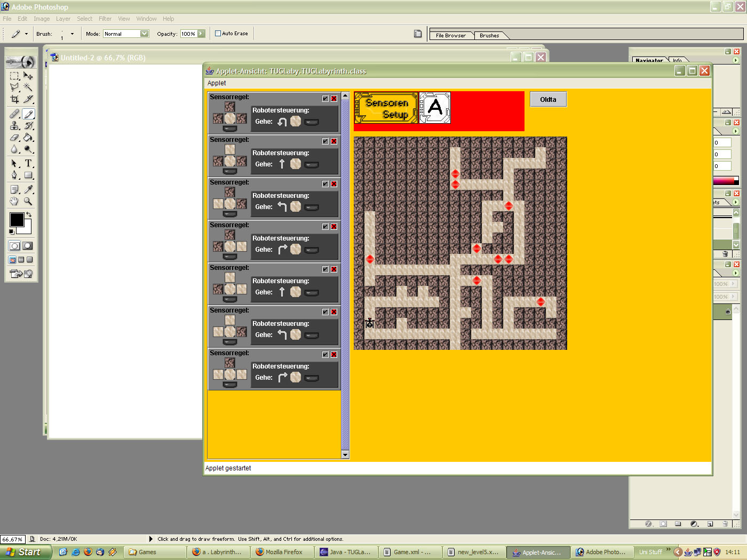Select the Crop tool in Photoshop toolbox
Screen dimensions: 747x560
coord(14,99)
